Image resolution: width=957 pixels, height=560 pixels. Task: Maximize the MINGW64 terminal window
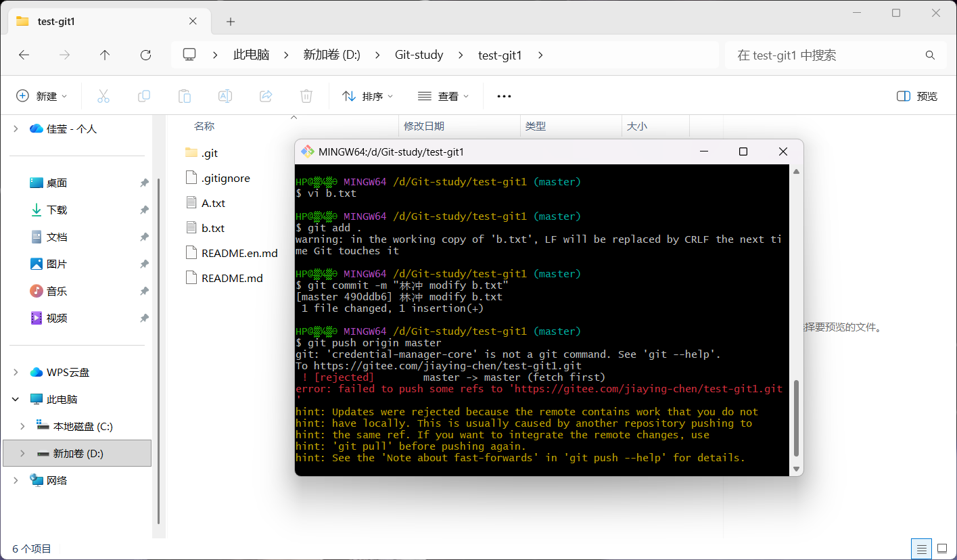coord(743,151)
